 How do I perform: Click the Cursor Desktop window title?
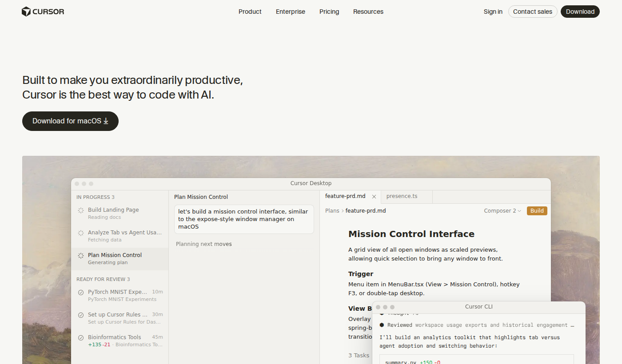click(x=311, y=183)
